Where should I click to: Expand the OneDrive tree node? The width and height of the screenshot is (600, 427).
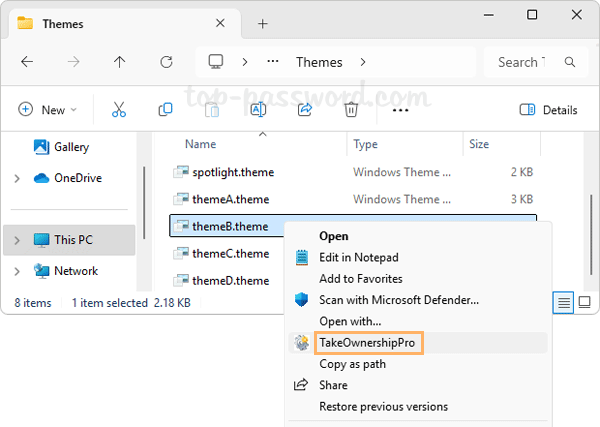tap(17, 178)
